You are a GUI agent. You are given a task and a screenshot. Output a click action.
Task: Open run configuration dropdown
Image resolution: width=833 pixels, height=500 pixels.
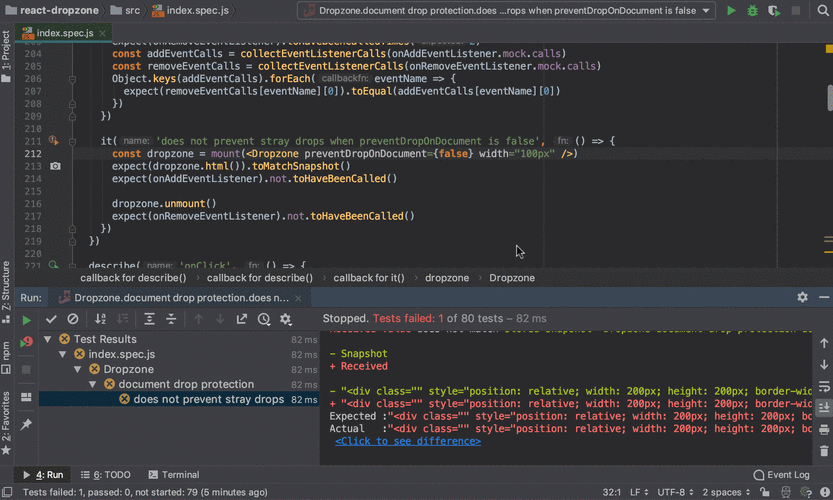506,11
